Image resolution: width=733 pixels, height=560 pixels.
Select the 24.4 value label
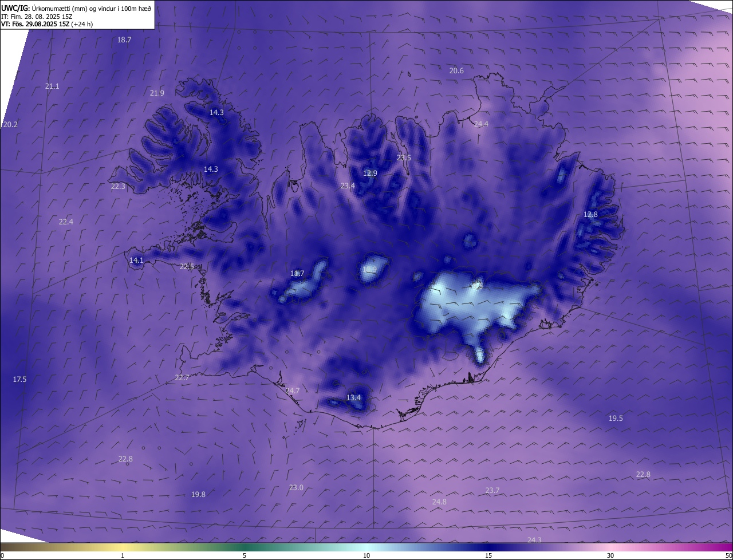tap(481, 124)
